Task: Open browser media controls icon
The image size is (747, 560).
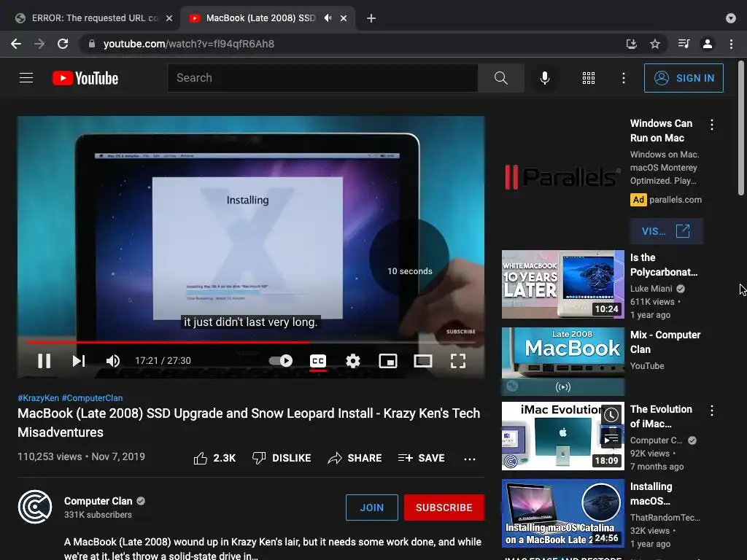Action: [684, 44]
